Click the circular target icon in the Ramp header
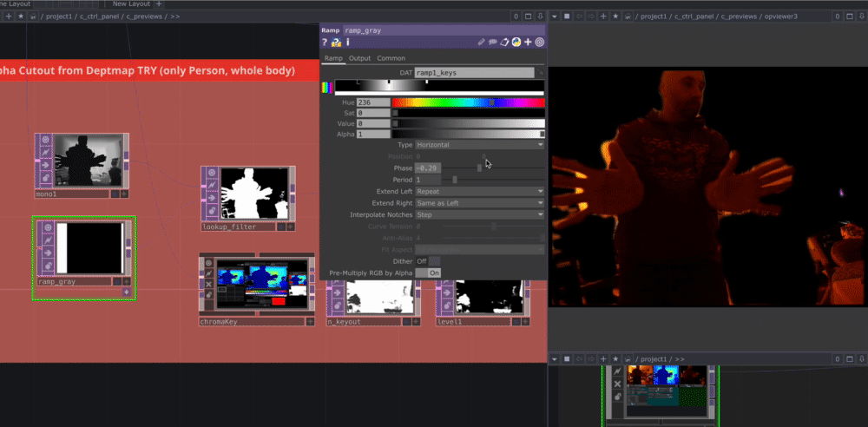 [540, 42]
